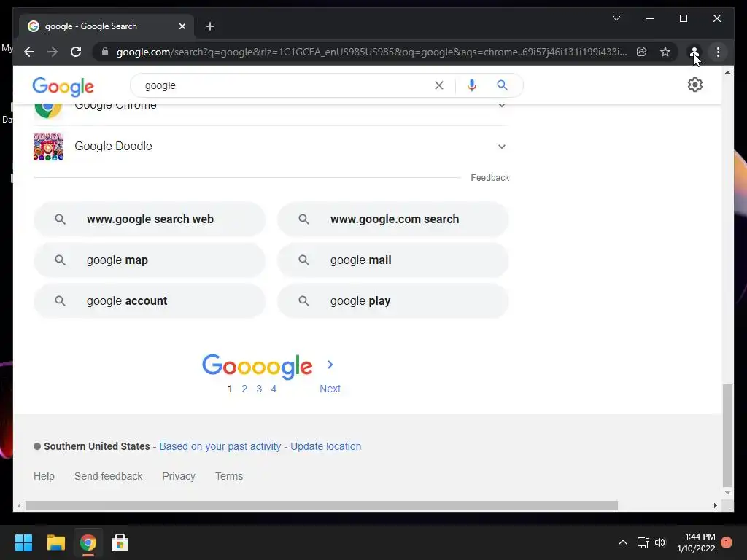The width and height of the screenshot is (747, 560).
Task: Go to results page 4
Action: click(274, 389)
